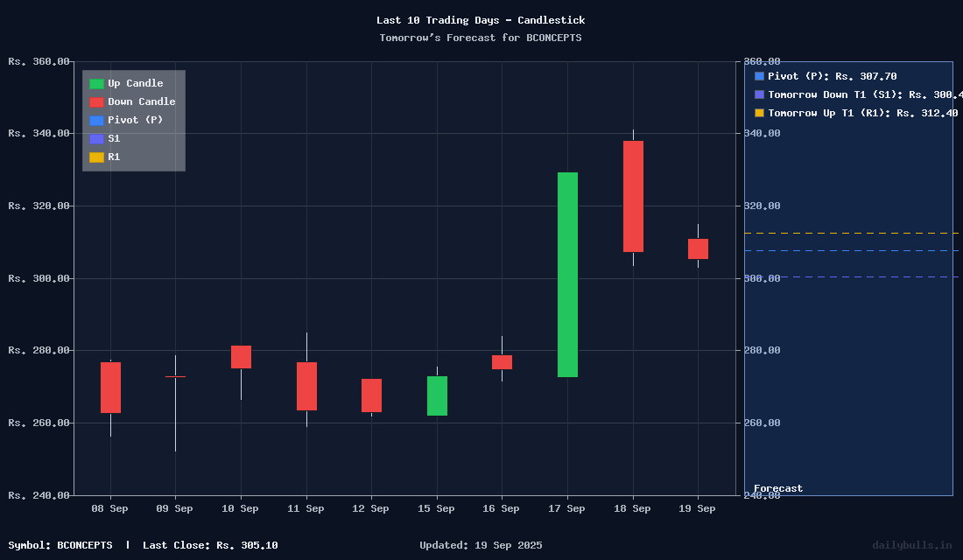The image size is (963, 560).
Task: Click the 11 Sep x-axis label
Action: (306, 508)
